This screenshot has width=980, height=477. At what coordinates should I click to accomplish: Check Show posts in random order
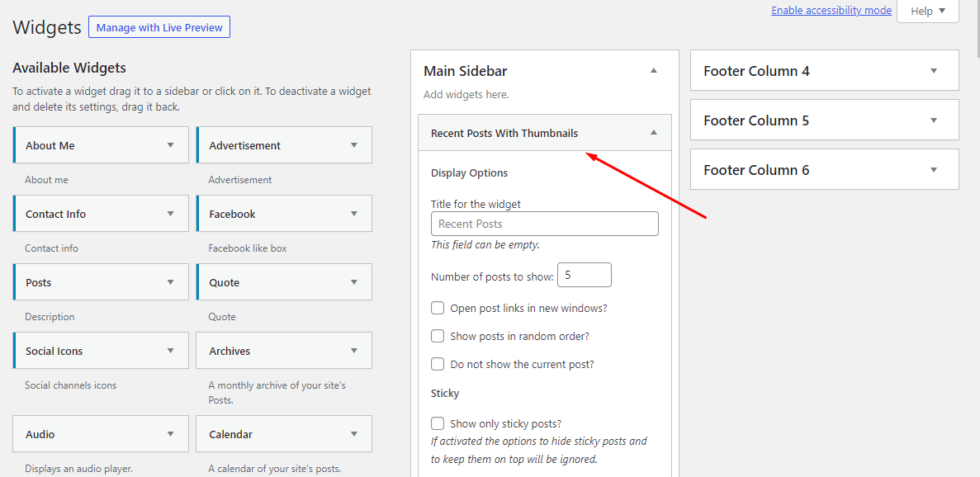(438, 337)
